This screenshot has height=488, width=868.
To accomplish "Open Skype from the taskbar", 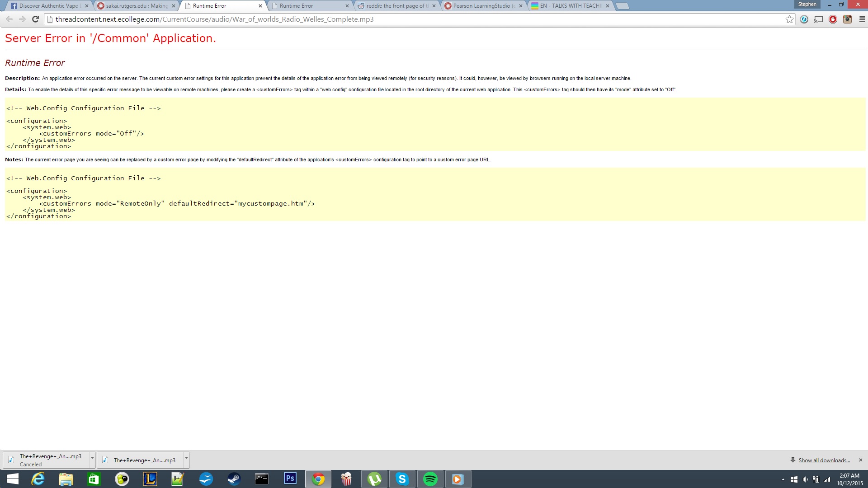I will 402,479.
